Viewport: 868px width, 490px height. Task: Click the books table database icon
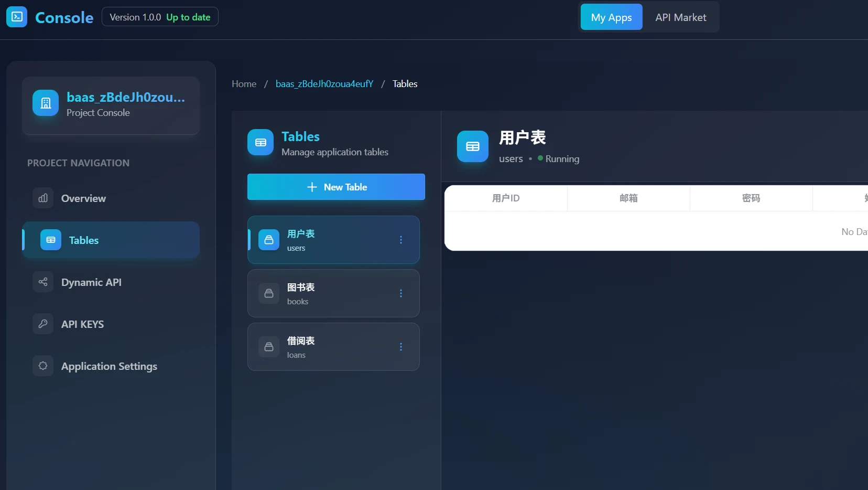click(269, 293)
